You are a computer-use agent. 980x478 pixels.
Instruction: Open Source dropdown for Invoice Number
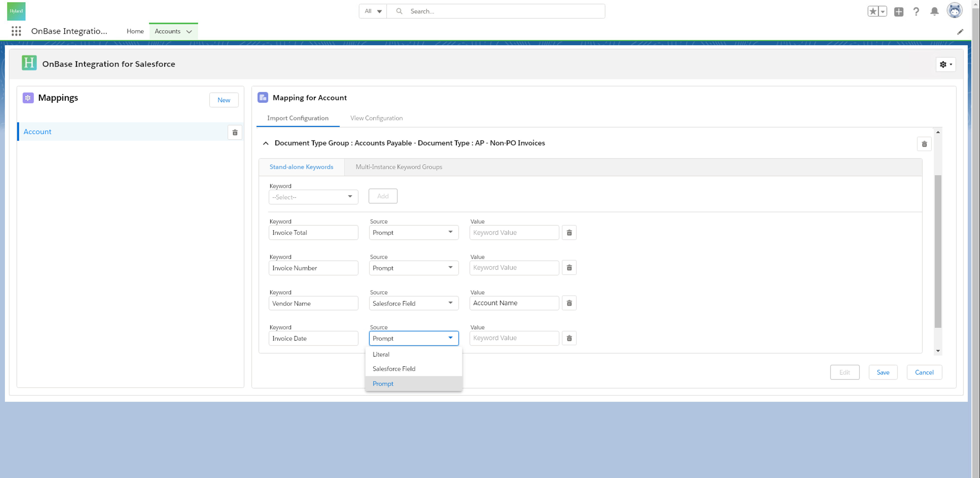(x=414, y=268)
